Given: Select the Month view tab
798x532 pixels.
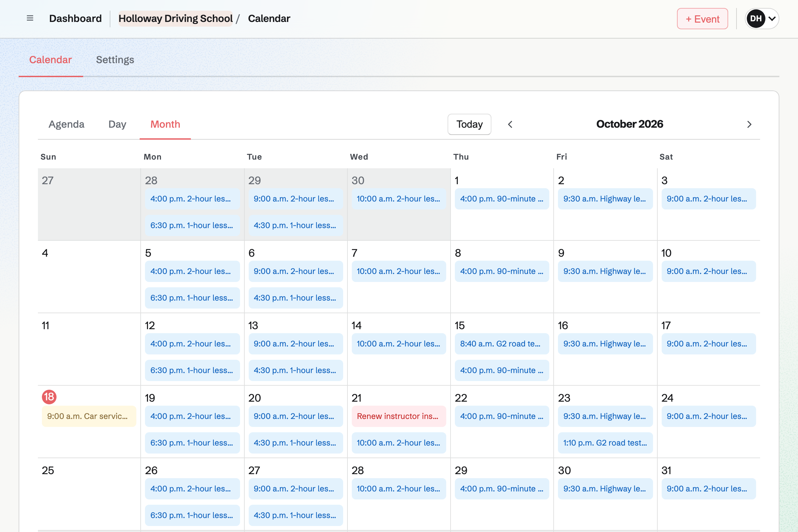Looking at the screenshot, I should (x=165, y=124).
